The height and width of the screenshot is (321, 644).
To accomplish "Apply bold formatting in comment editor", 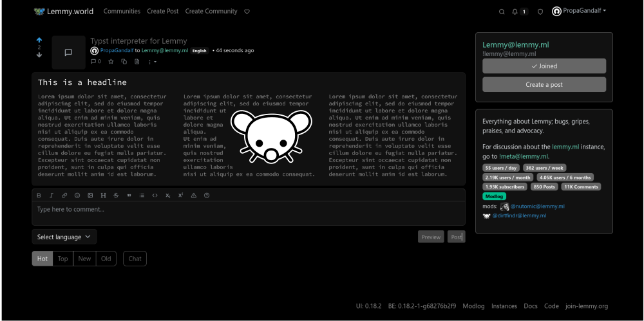I will point(39,196).
